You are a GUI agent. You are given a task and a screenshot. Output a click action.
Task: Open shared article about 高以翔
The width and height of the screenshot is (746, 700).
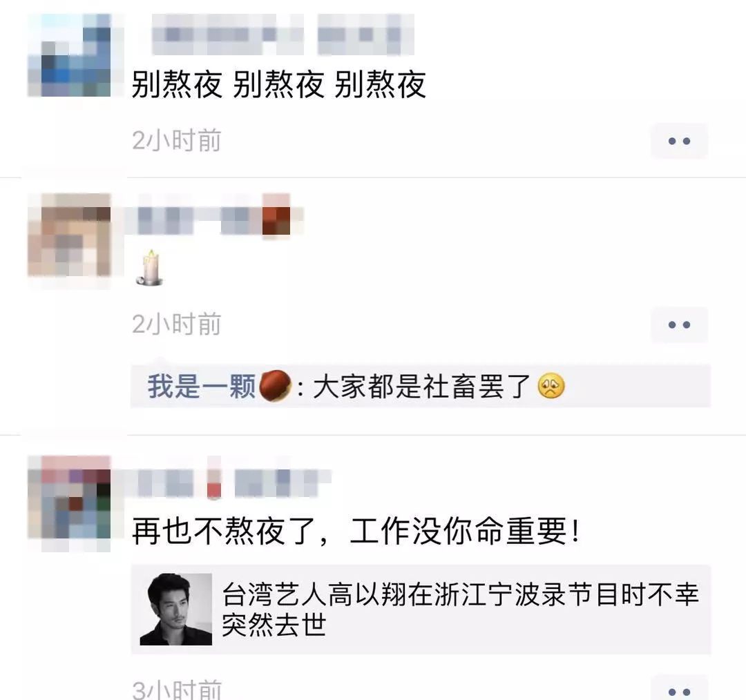[x=421, y=609]
